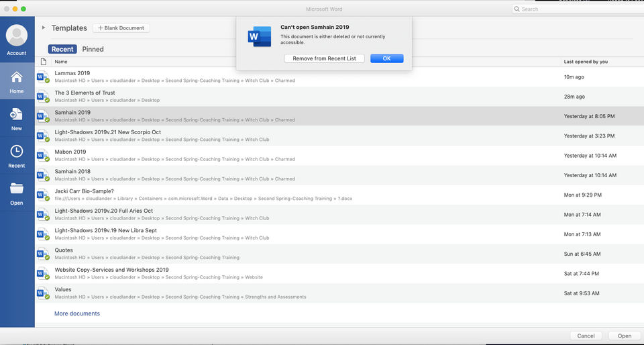Viewport: 644px width, 345px height.
Task: Click the Word icon beside Mabon 2019
Action: coord(43,156)
